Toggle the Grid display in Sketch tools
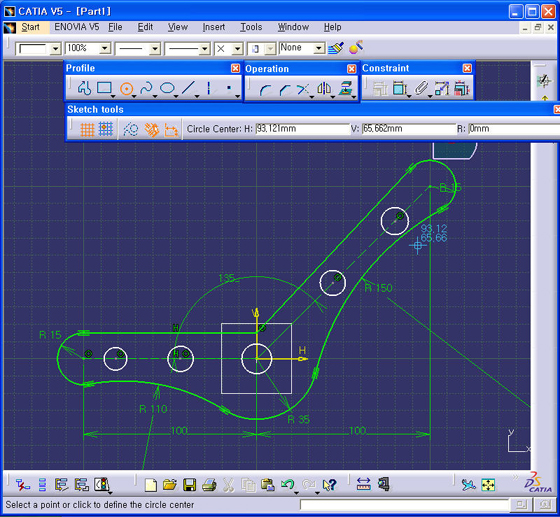Image resolution: width=560 pixels, height=517 pixels. tap(87, 129)
